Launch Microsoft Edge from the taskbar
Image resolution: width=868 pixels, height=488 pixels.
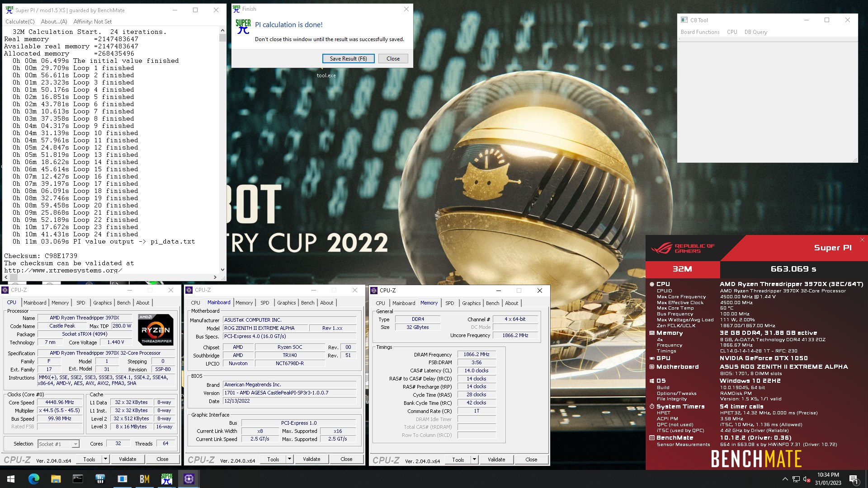[33, 479]
